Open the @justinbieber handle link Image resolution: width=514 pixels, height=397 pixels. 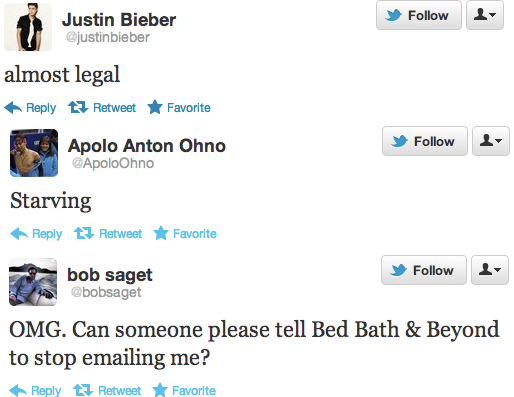(x=108, y=37)
